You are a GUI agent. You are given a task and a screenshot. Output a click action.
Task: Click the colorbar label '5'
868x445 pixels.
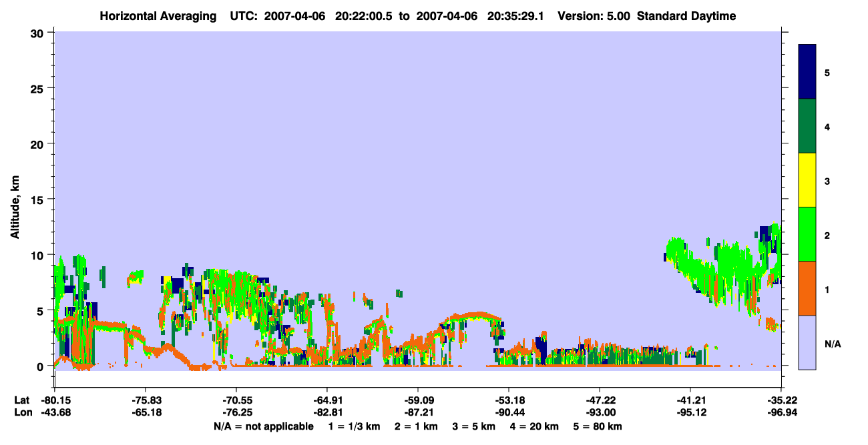click(x=827, y=72)
